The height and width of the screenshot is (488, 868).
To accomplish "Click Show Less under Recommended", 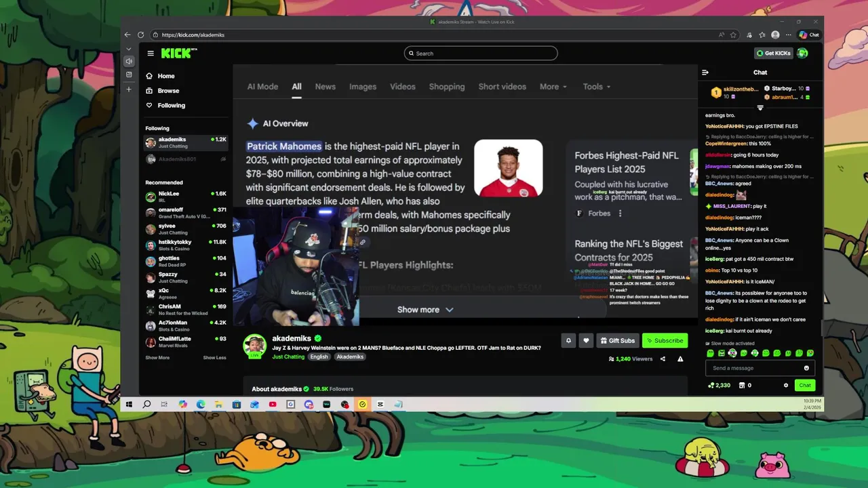I will point(214,357).
